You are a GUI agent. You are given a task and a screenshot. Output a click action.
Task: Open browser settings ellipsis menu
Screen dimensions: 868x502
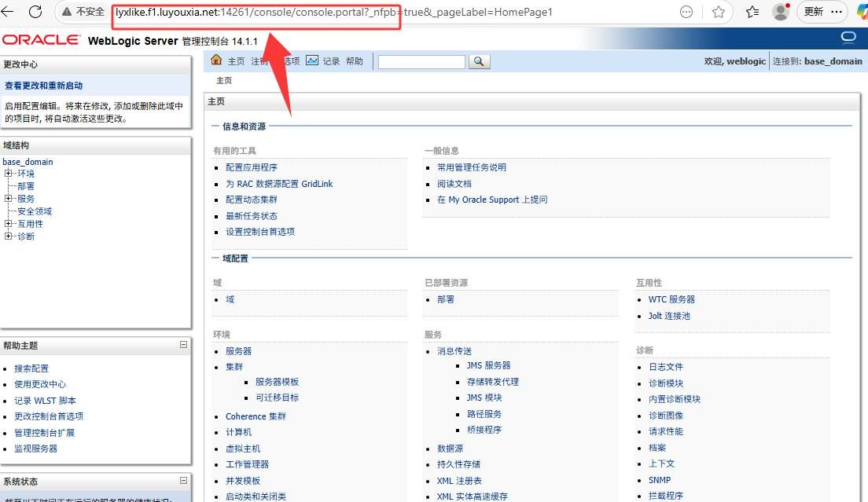[x=837, y=12]
